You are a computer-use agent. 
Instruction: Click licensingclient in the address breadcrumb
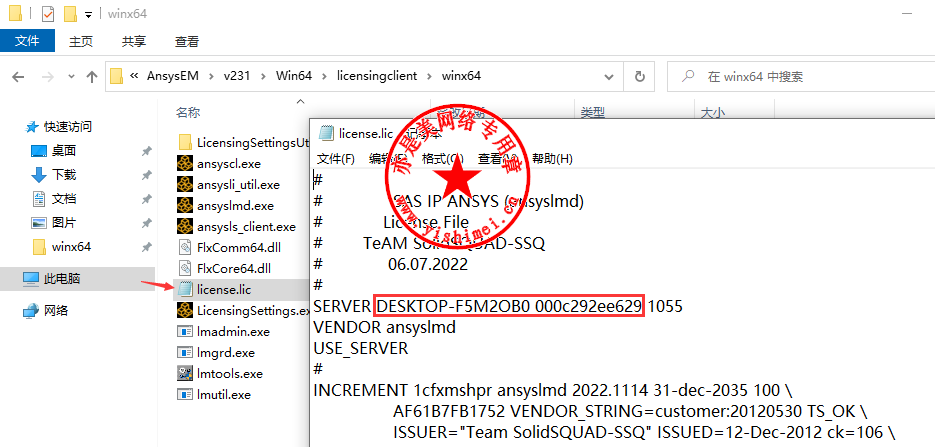(x=376, y=76)
